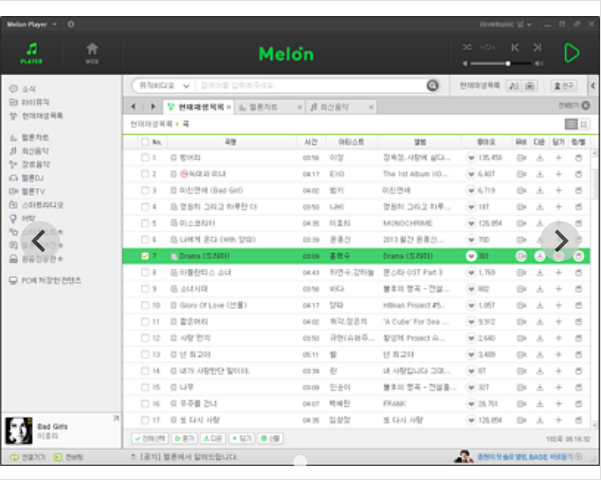Open the music video icon for row 1

pos(521,158)
